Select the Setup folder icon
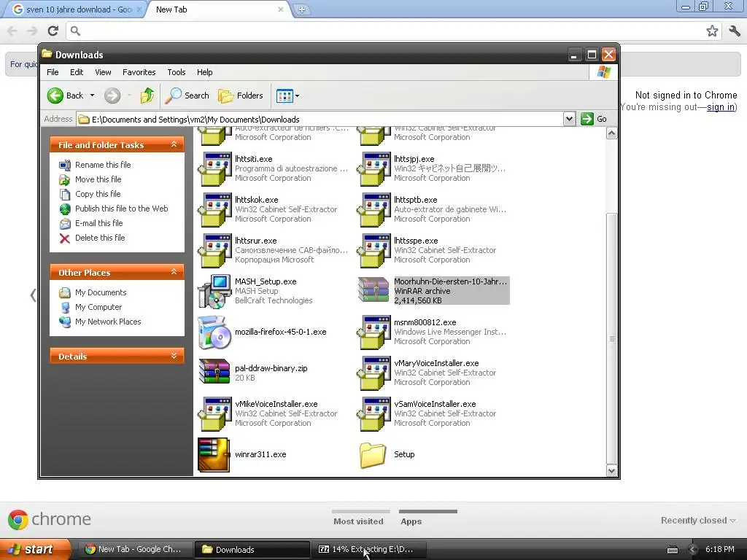Screen dimensions: 747x560 tap(373, 455)
